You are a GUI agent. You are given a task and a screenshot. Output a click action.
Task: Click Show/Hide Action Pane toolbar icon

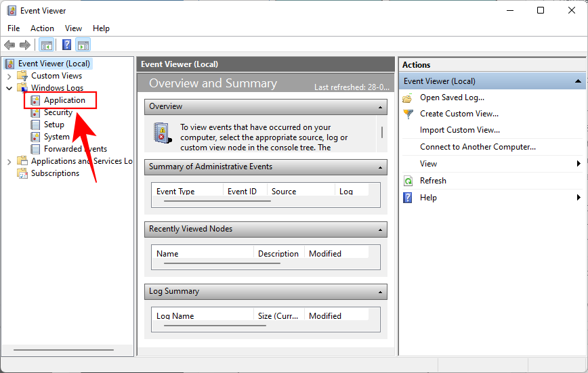point(83,45)
